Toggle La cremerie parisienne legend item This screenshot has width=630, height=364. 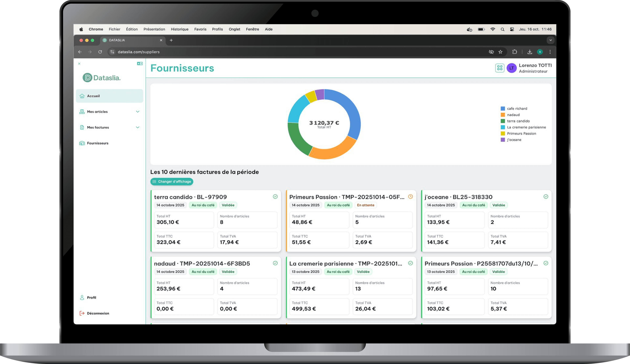coord(523,127)
